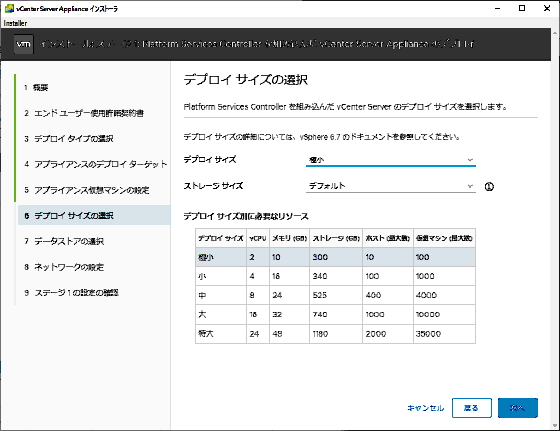Click the vm logo icon in header
Viewport: 560px width, 431px height.
[x=24, y=44]
